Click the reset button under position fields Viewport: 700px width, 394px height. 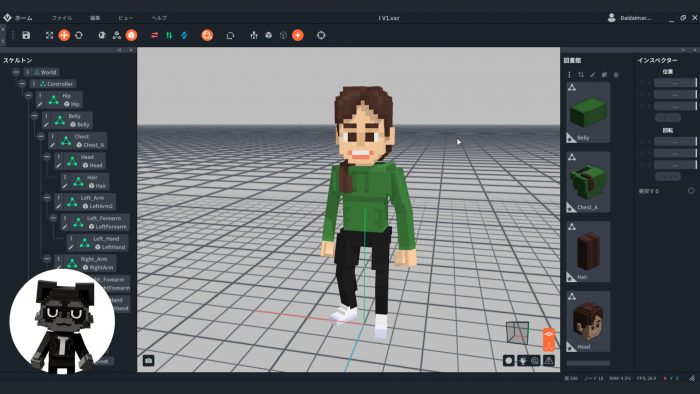tap(668, 118)
